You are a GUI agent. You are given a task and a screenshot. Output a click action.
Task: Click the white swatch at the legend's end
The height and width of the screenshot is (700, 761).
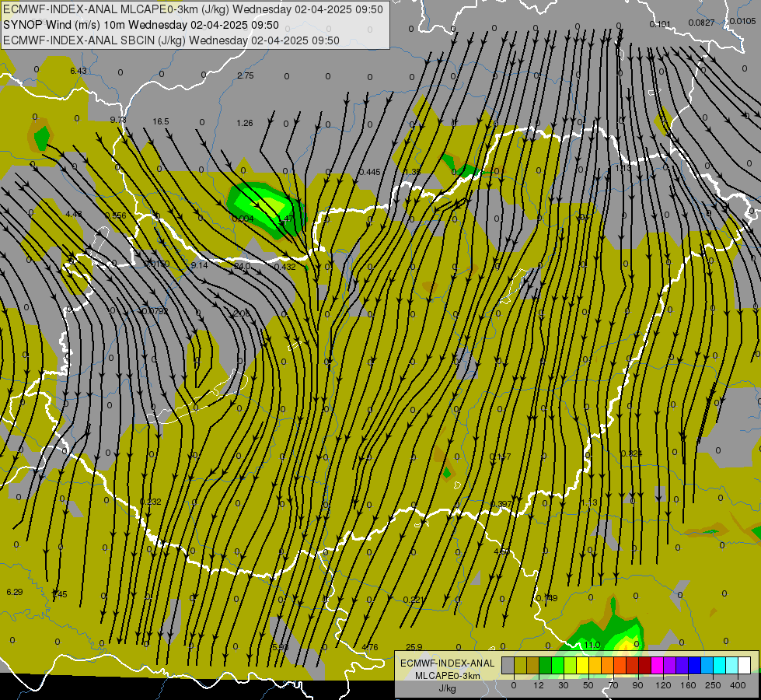pos(744,666)
